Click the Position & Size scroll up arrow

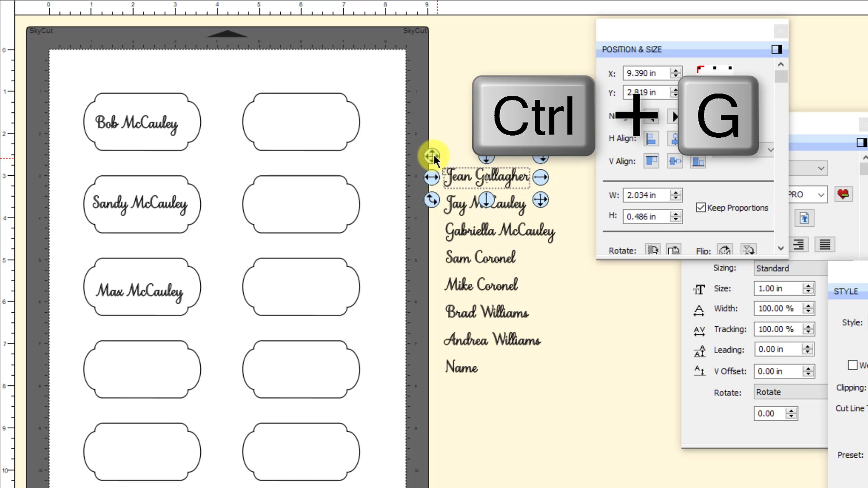[x=781, y=65]
